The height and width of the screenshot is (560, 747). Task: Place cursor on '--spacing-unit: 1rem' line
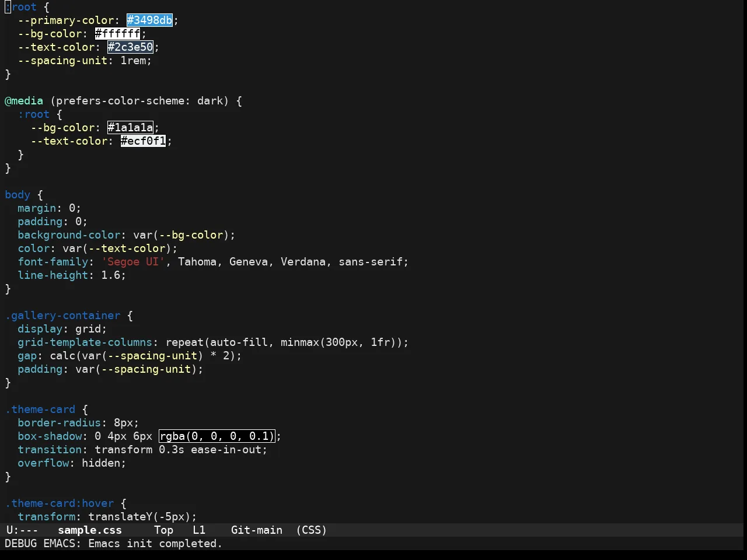click(85, 61)
